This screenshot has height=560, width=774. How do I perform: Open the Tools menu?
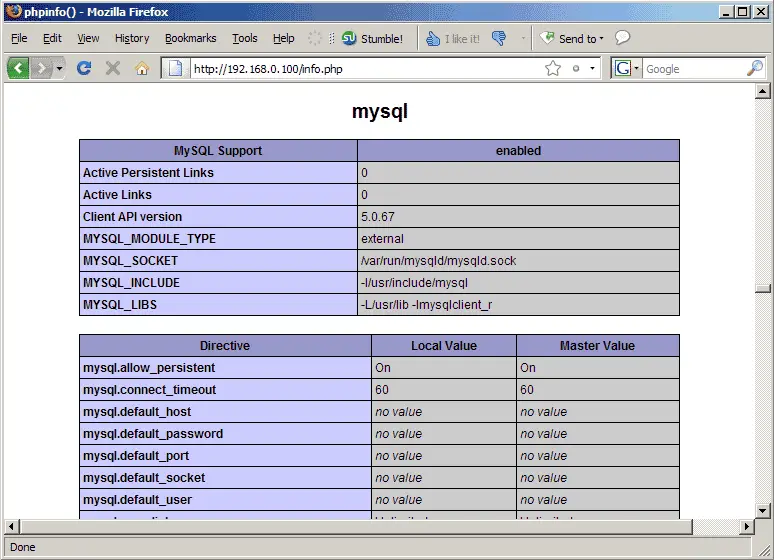pos(244,39)
